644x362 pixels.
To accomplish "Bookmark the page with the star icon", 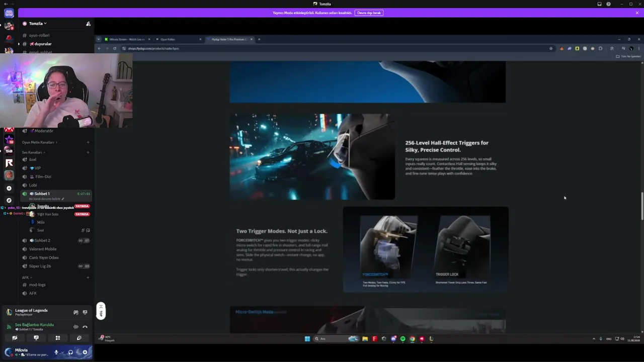I will pyautogui.click(x=551, y=48).
